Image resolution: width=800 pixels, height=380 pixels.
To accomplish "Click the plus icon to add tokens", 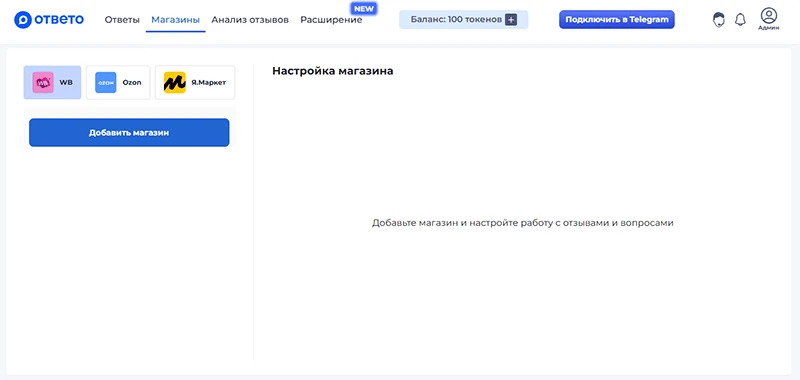I will 511,20.
